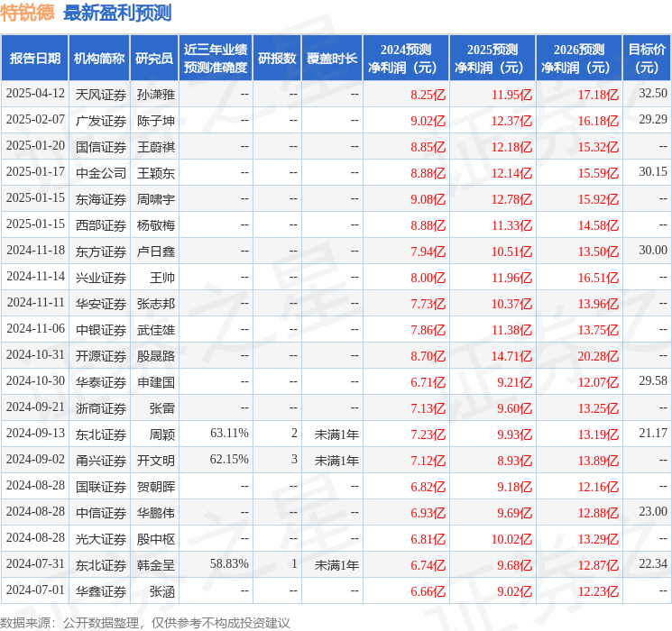672x631 pixels.
Task: Click 西部证券 institution cell
Action: tap(101, 224)
